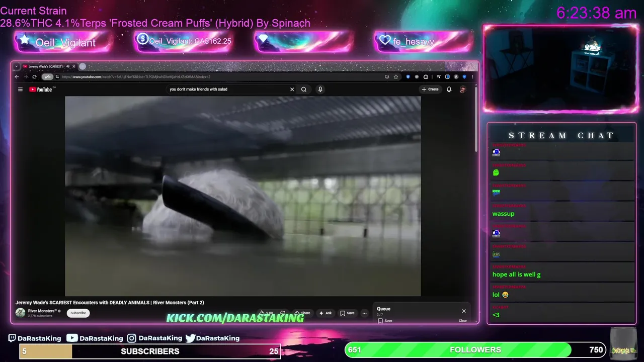Click the video title Jeremy Wade's SCARIEST Encounters
This screenshot has width=644, height=362.
[110, 303]
